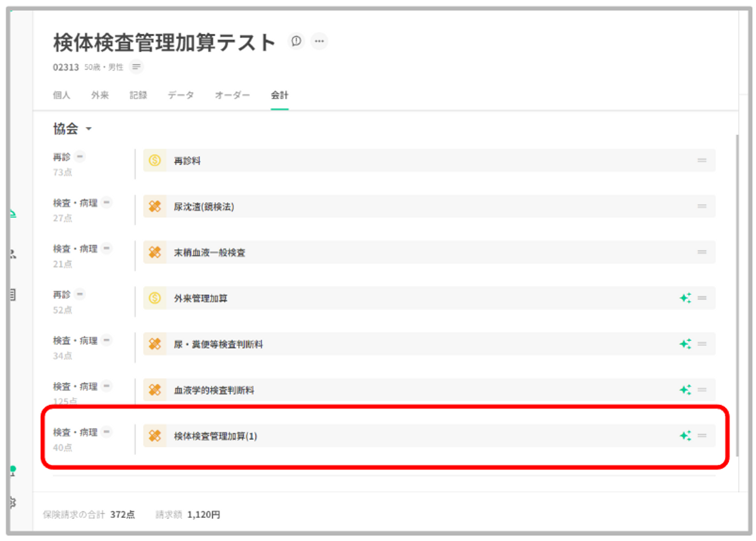The height and width of the screenshot is (541, 756).
Task: Collapse the 再診 52点 group
Action: [80, 294]
